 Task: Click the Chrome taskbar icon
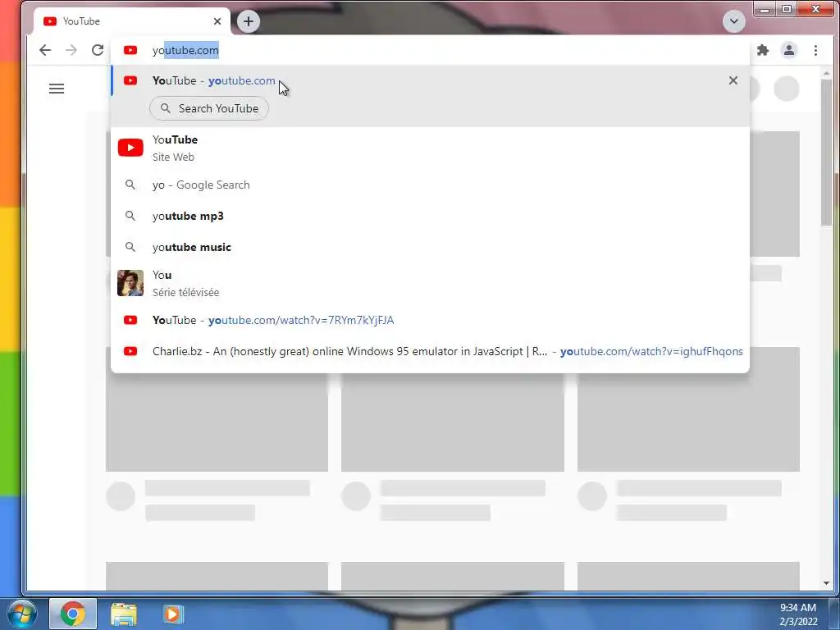click(x=73, y=614)
